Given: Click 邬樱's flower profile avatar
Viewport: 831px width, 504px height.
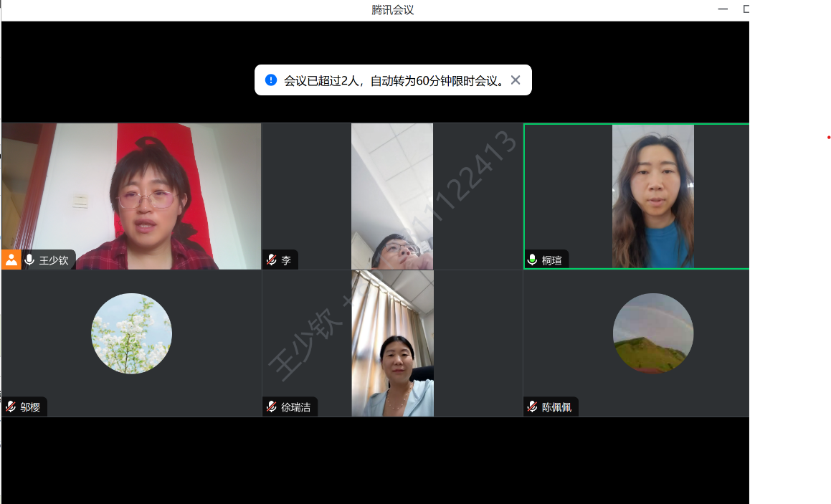Looking at the screenshot, I should tap(131, 333).
